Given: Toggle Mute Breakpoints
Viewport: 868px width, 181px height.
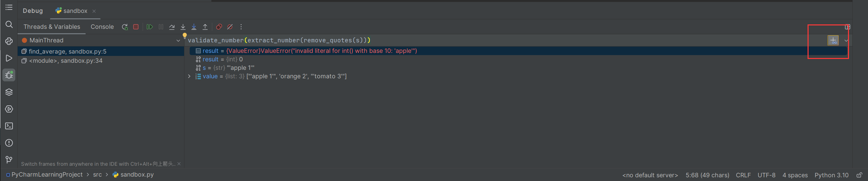Looking at the screenshot, I should pos(230,27).
